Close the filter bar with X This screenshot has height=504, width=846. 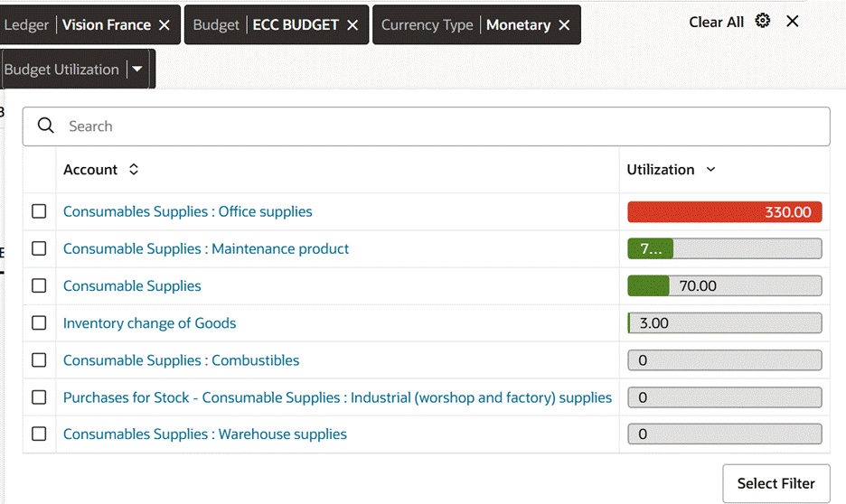tap(793, 21)
